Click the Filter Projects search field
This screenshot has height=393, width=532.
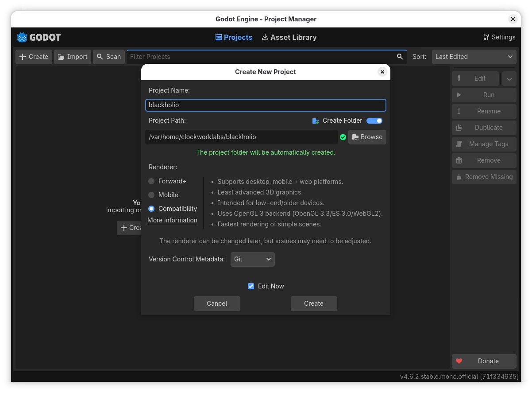pyautogui.click(x=267, y=57)
